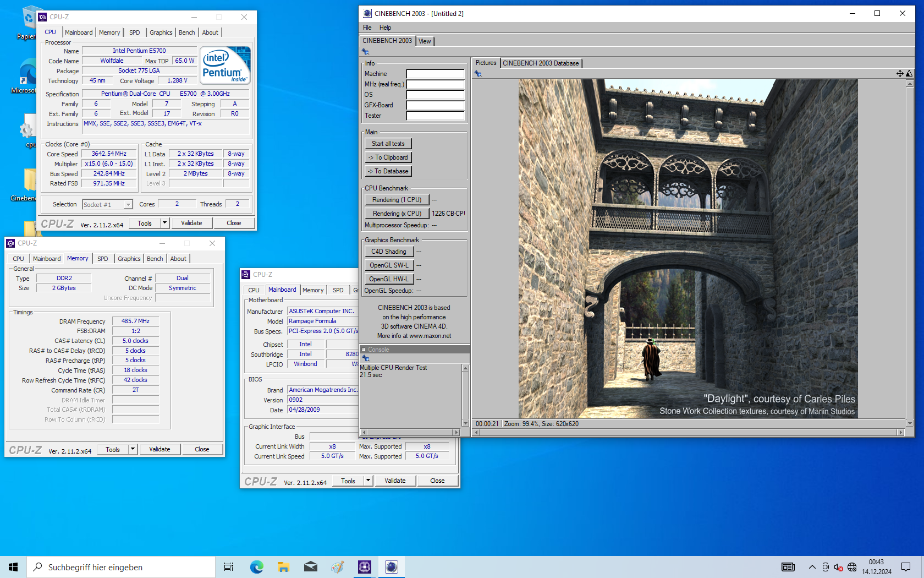Click the zoom picture triangle icon
924x578 pixels.
(909, 73)
